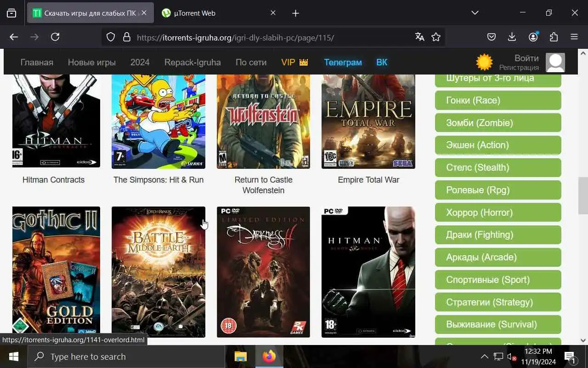Open Новые игры menu item
The width and height of the screenshot is (588, 368).
(x=92, y=62)
